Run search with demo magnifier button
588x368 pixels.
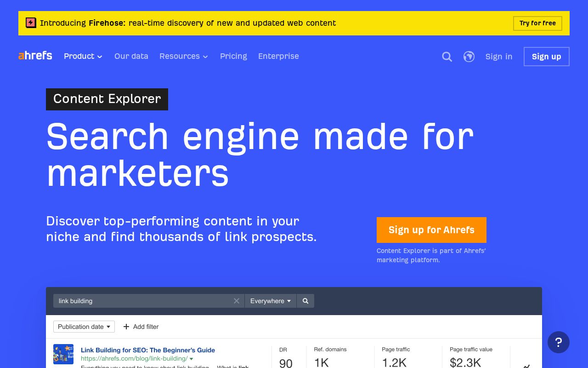click(305, 301)
